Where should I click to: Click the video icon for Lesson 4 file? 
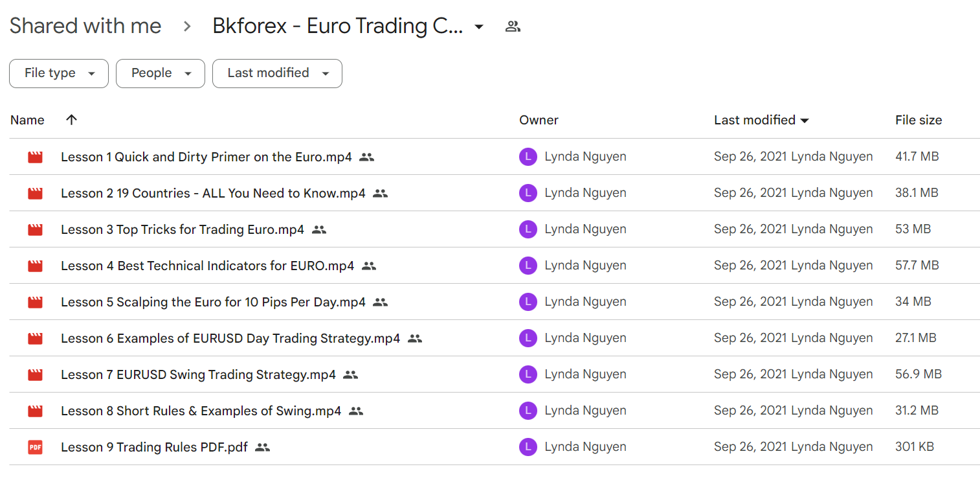(35, 266)
